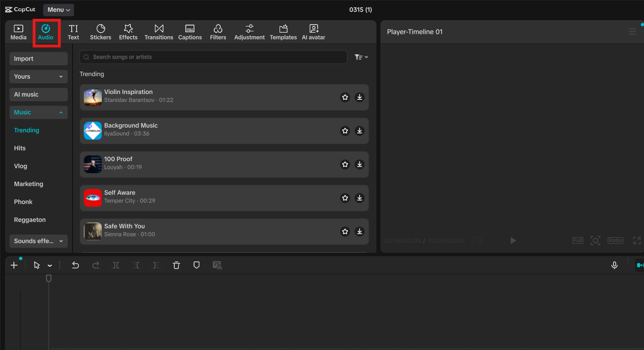
Task: Click the Self Aware thumbnail
Action: click(93, 198)
